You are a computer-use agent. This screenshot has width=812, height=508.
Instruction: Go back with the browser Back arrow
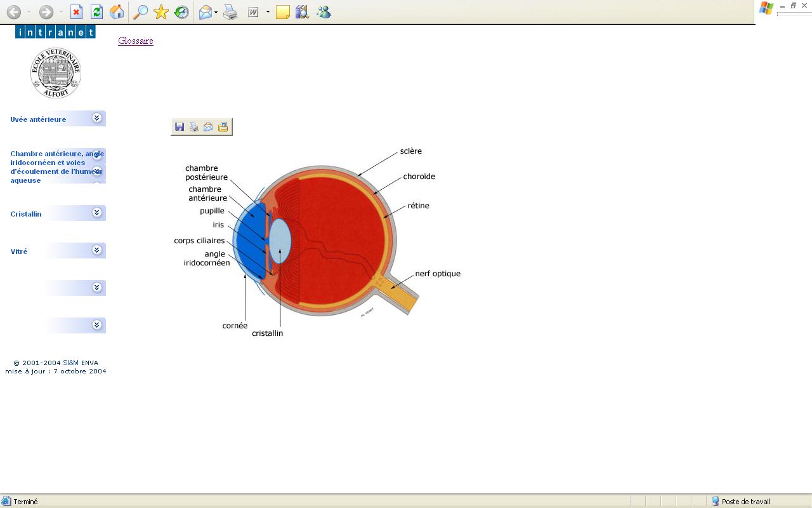(13, 12)
